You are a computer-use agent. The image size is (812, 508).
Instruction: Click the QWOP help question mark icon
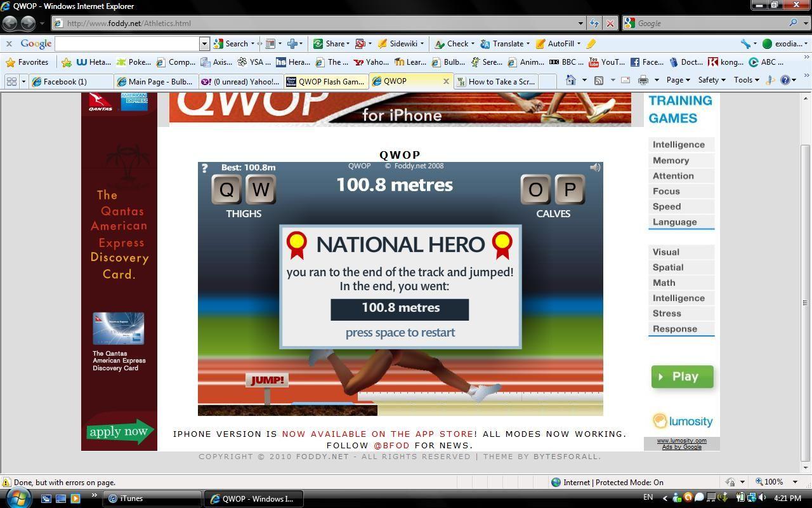click(204, 168)
